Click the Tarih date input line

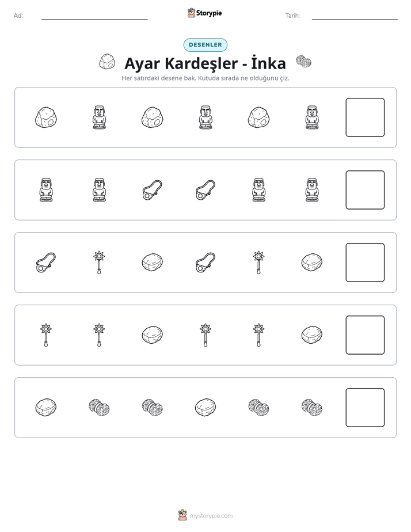(x=355, y=18)
